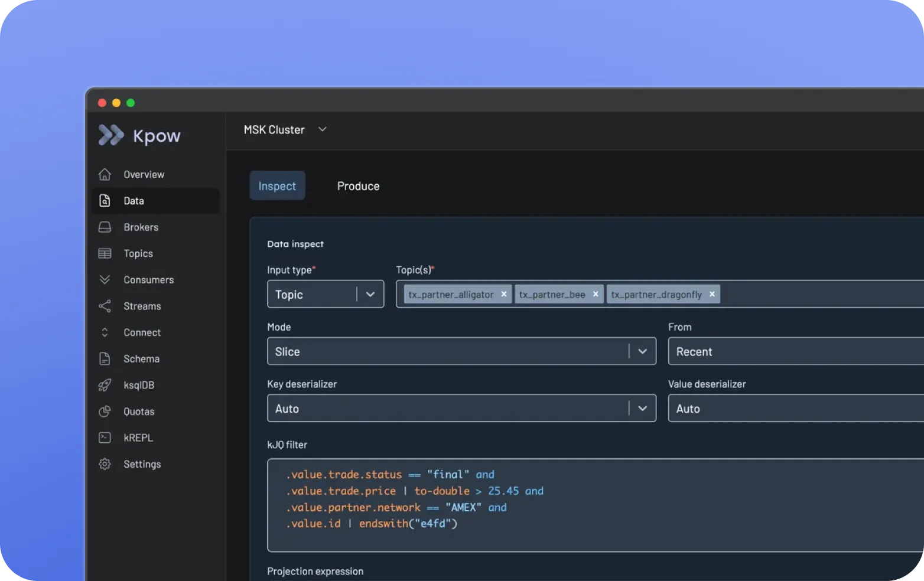Navigate to Consumers

(x=156, y=279)
